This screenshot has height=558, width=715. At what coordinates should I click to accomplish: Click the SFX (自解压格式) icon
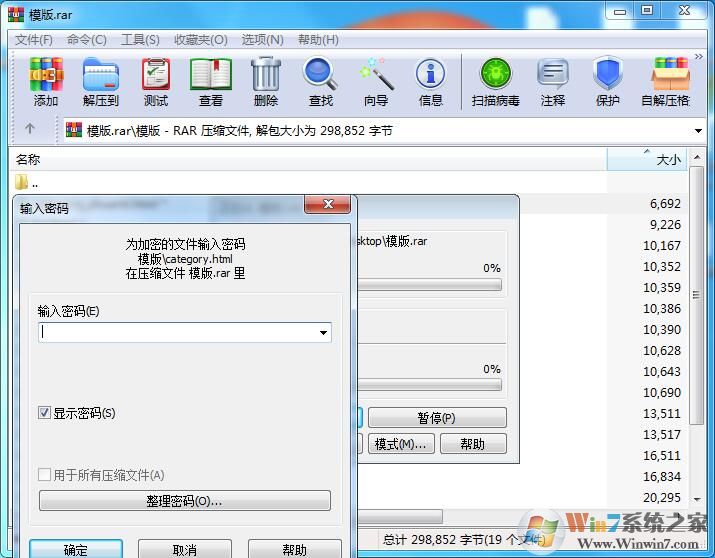[x=666, y=81]
